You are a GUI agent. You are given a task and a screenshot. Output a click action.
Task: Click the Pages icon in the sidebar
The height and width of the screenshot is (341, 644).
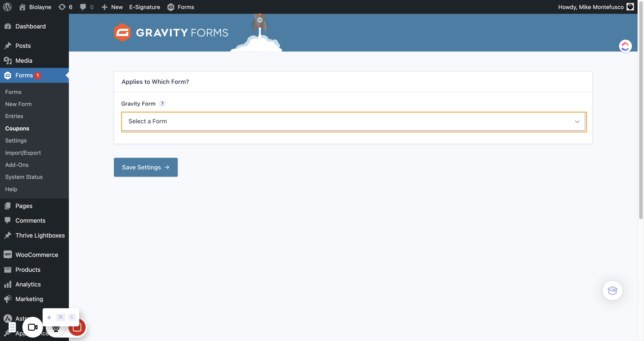[x=8, y=206]
